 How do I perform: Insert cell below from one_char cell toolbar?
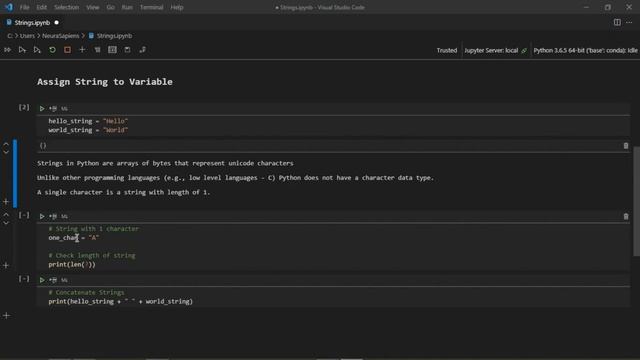pyautogui.click(x=53, y=216)
